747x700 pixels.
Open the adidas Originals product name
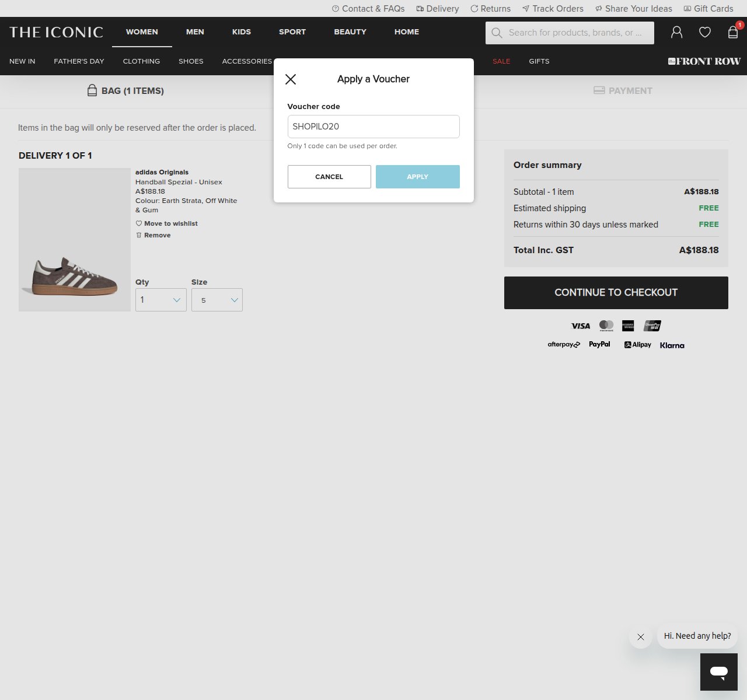point(162,172)
